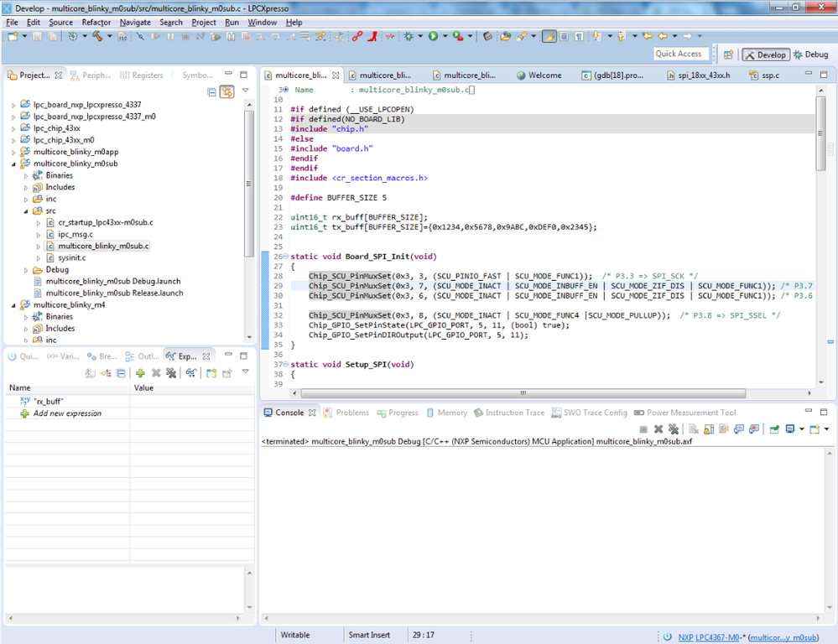The image size is (838, 644).
Task: Click the Back navigation arrow icon
Action: click(663, 36)
